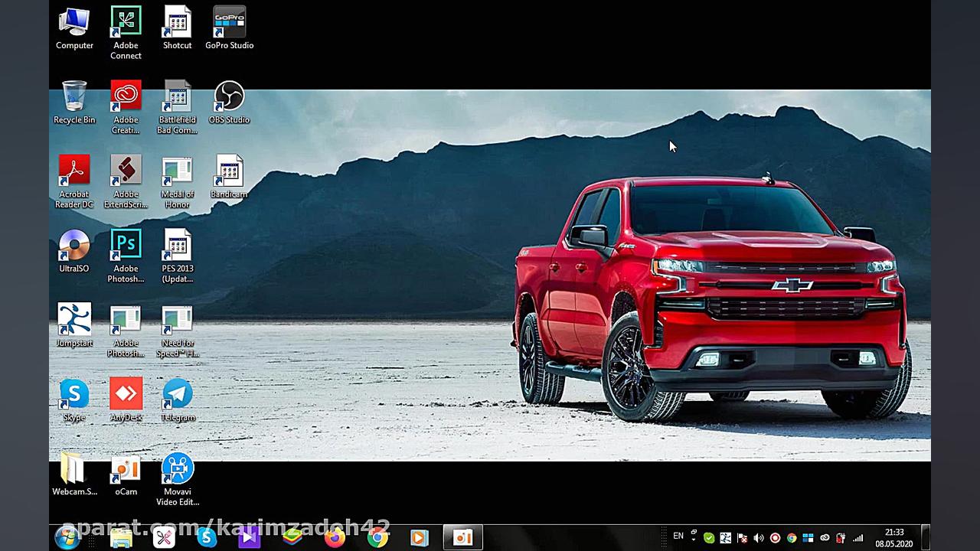
Task: Switch the EN input language
Action: pyautogui.click(x=678, y=536)
